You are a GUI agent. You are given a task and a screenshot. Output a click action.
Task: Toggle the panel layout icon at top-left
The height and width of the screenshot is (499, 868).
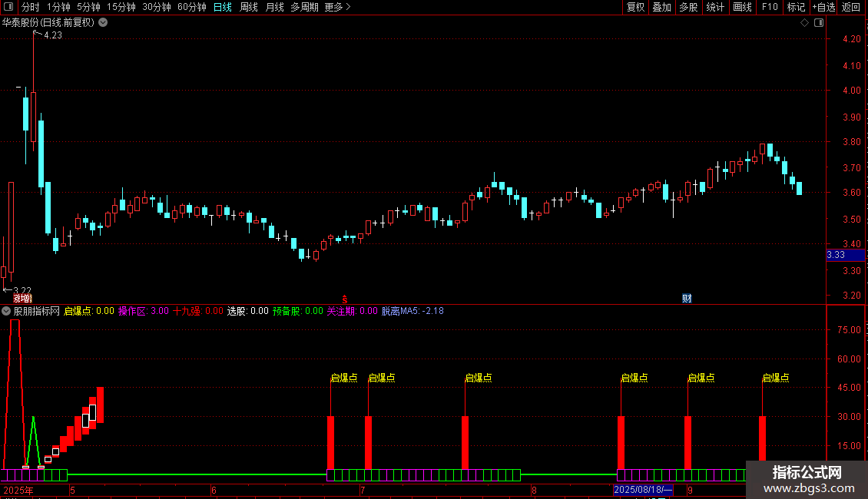(x=8, y=7)
